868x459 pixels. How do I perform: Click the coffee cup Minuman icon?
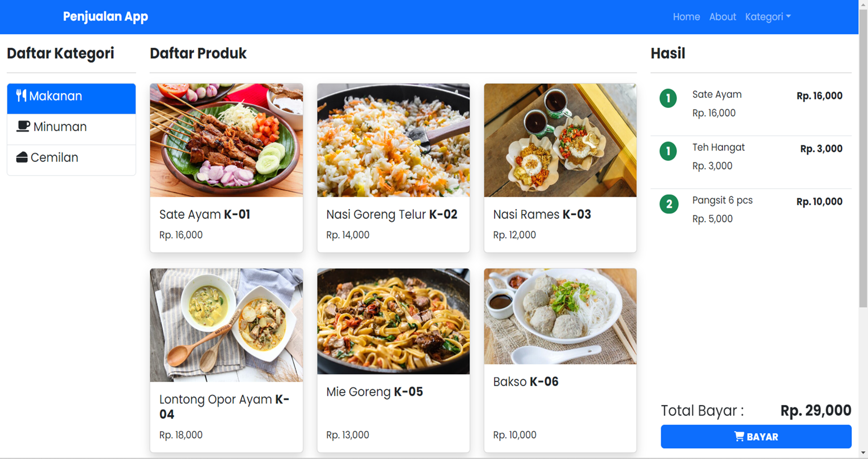coord(23,127)
